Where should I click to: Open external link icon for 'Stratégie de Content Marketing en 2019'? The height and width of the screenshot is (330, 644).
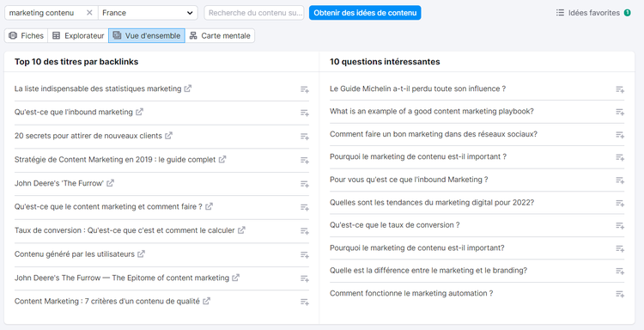tap(222, 160)
